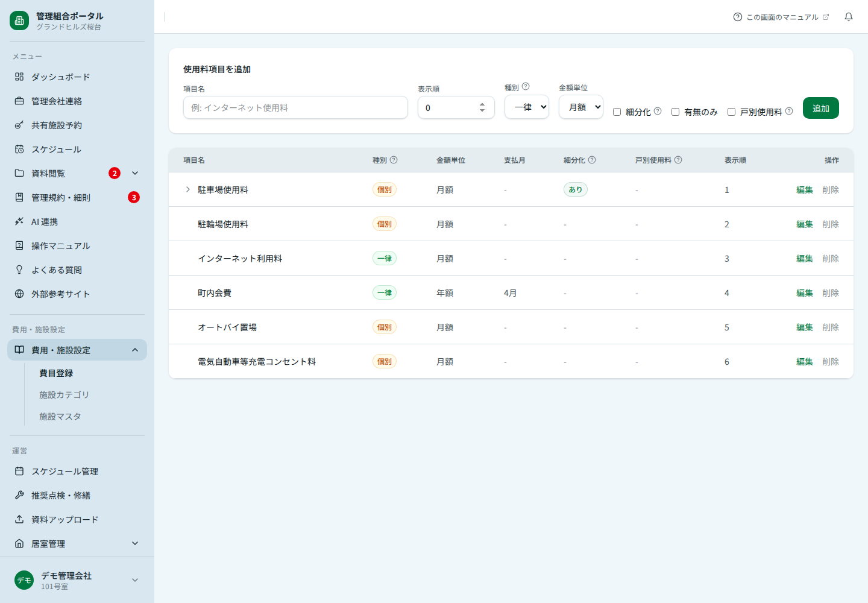Click the 個別 tag on 駐輪場使用料 row
Screen dimensions: 868x603
[x=385, y=224]
